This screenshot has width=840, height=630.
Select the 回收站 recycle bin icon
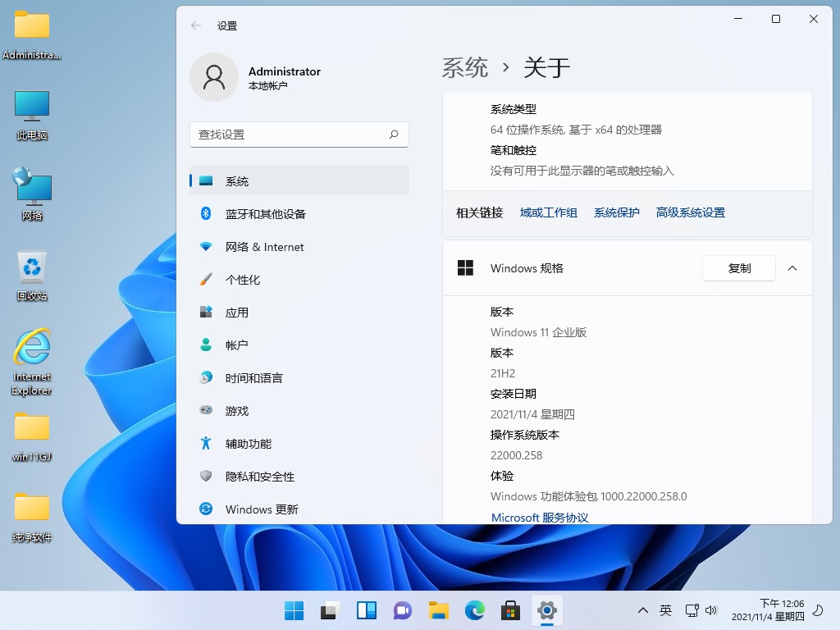(32, 276)
